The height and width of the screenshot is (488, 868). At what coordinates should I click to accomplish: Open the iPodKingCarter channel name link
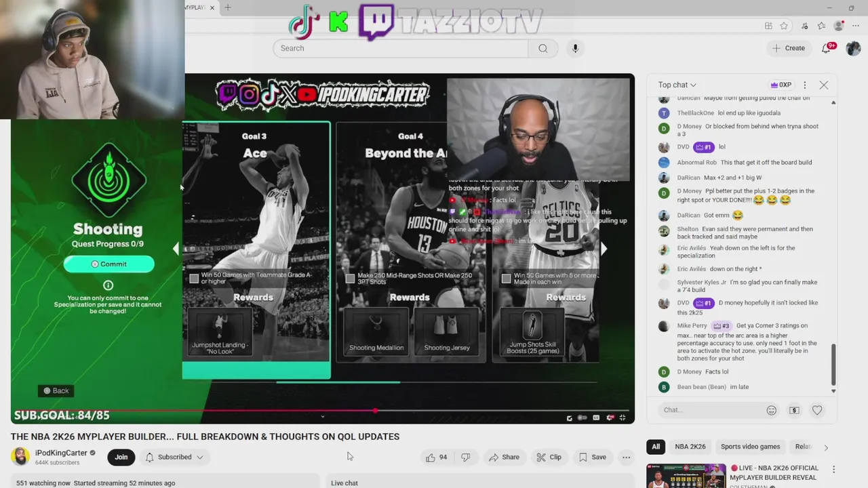tap(61, 453)
